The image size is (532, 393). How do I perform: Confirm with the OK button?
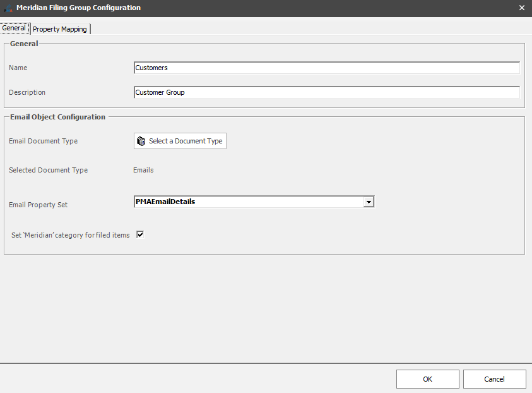click(427, 379)
